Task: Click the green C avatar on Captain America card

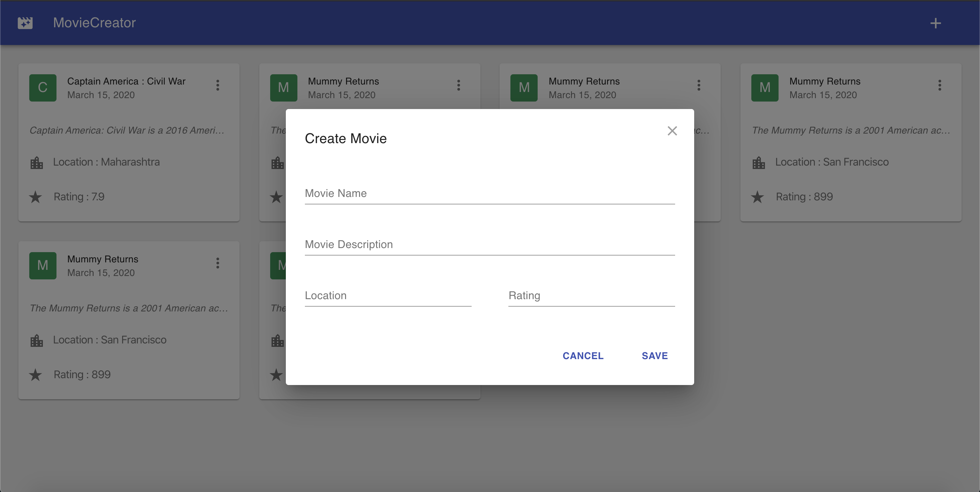Action: tap(43, 88)
